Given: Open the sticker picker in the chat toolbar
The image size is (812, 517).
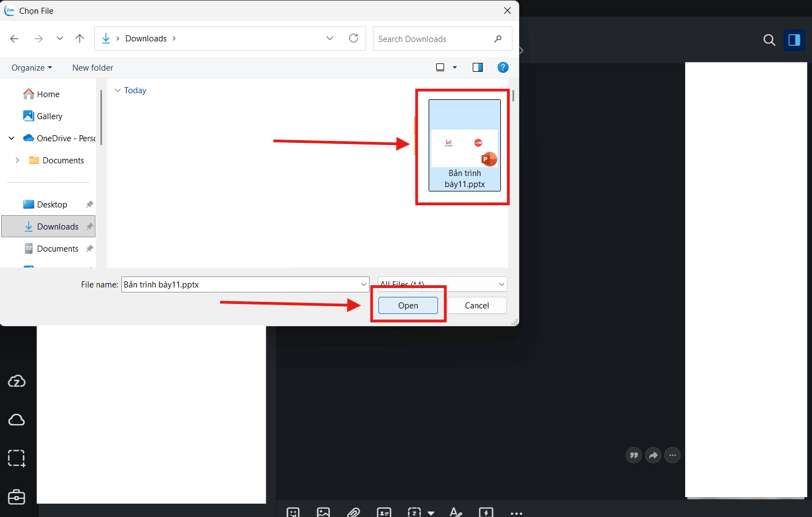Looking at the screenshot, I should (x=293, y=511).
